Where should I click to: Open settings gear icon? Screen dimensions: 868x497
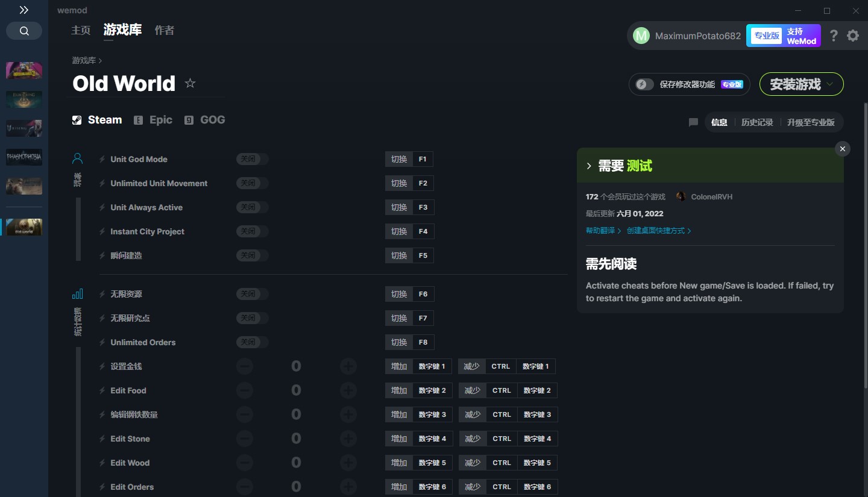[x=853, y=36]
